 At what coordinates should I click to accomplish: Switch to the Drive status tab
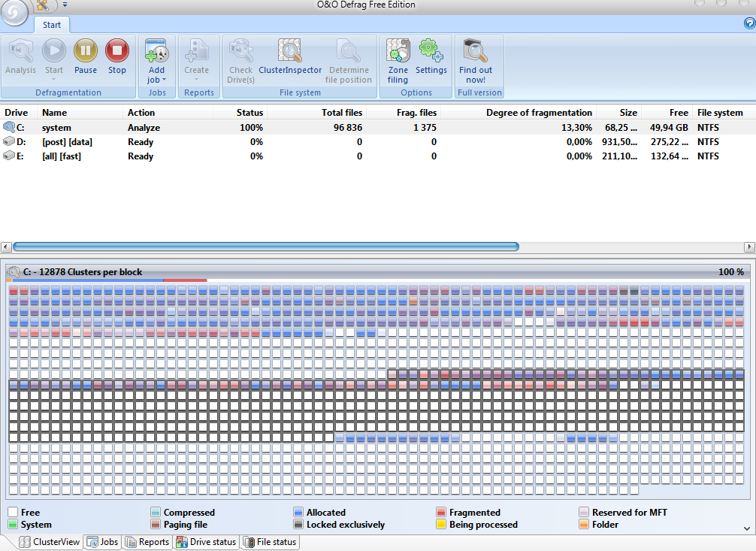[207, 542]
